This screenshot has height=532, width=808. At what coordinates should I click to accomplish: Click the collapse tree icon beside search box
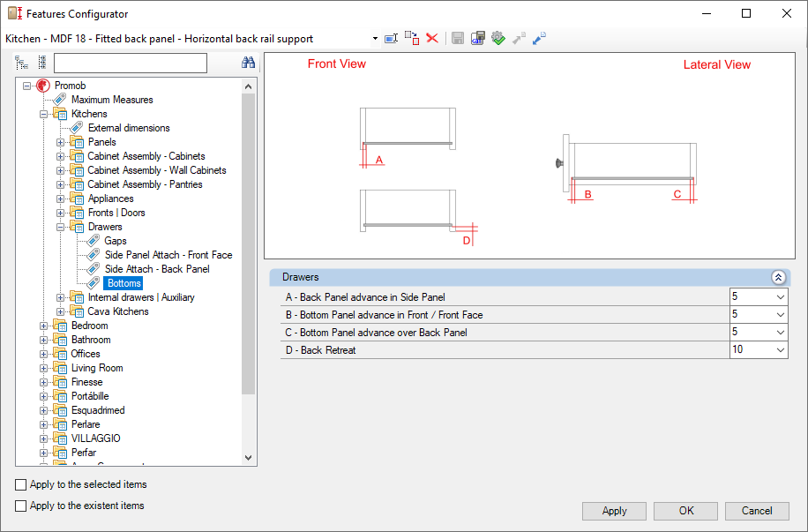click(x=42, y=63)
